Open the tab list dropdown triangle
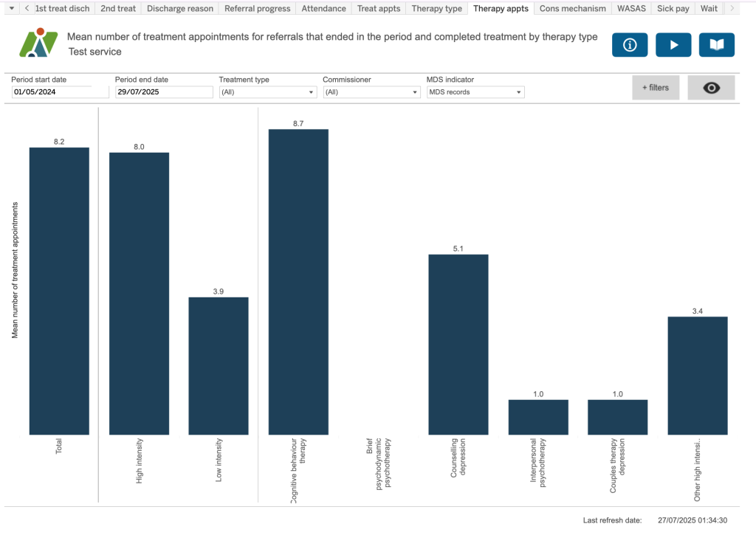Viewport: 756px width, 552px height. (12, 8)
